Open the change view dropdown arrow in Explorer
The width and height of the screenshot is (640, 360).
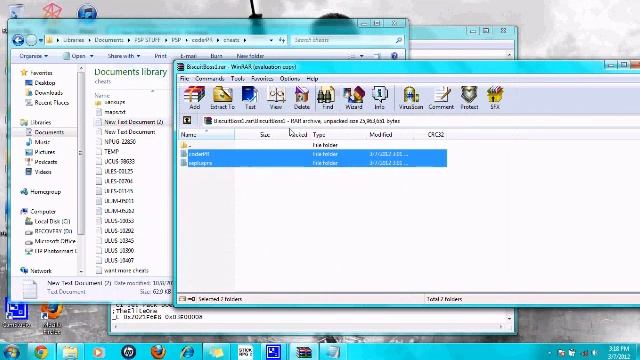click(362, 56)
